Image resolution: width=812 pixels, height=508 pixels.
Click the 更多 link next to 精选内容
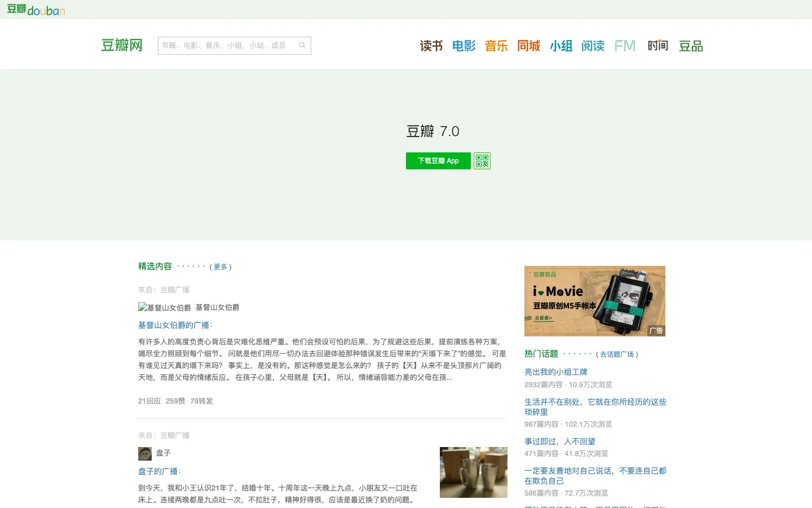[220, 267]
